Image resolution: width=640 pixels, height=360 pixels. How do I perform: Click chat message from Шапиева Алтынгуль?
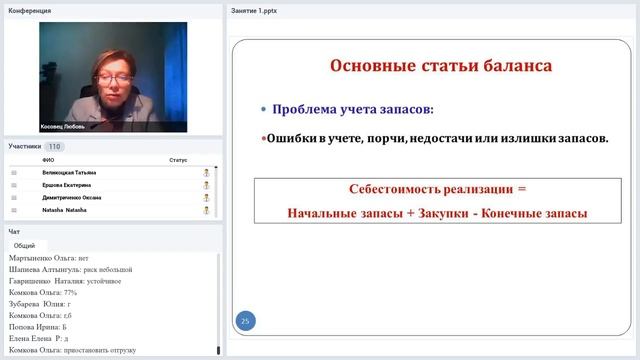click(x=71, y=269)
